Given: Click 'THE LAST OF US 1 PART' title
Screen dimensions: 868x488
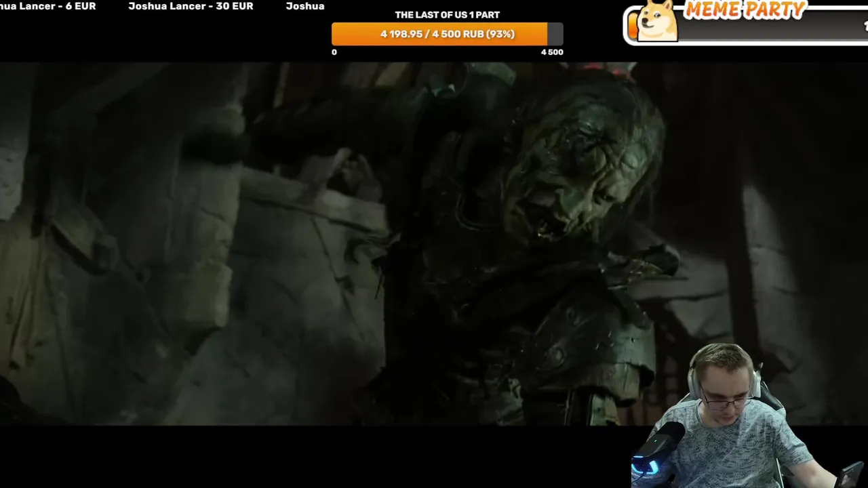Looking at the screenshot, I should (448, 15).
